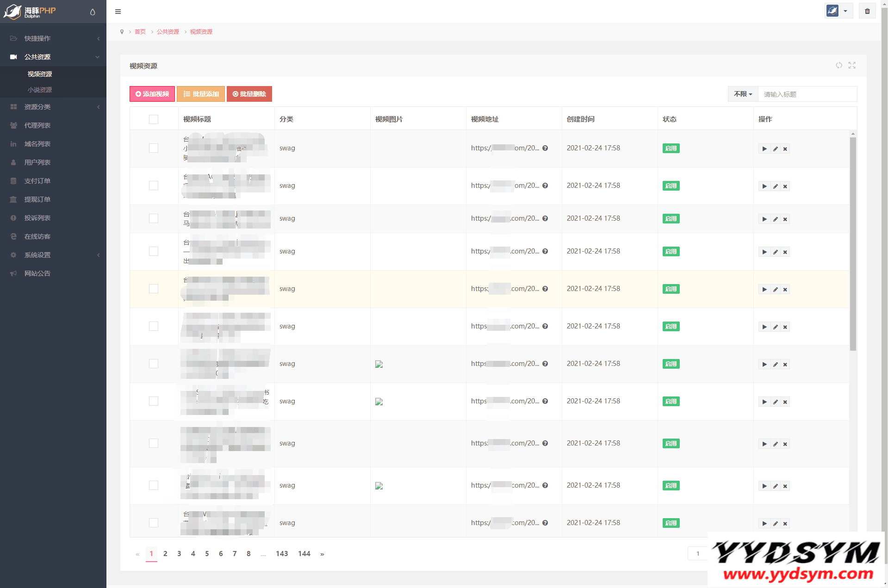Tick the checkbox of the sixth video row
Image resolution: width=888 pixels, height=588 pixels.
click(154, 326)
